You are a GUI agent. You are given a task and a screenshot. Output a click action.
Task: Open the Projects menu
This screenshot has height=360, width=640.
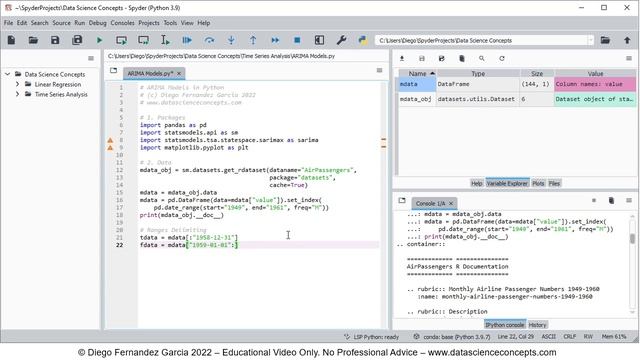(149, 23)
